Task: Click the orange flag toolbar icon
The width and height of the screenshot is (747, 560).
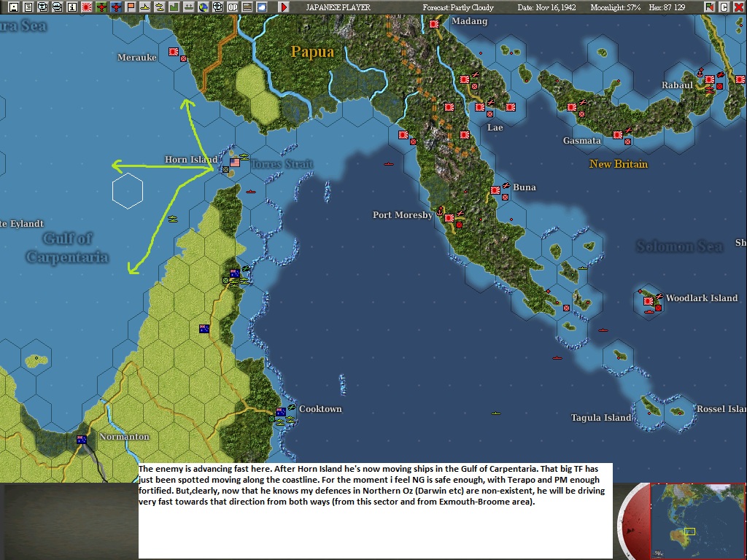Action: (130, 7)
